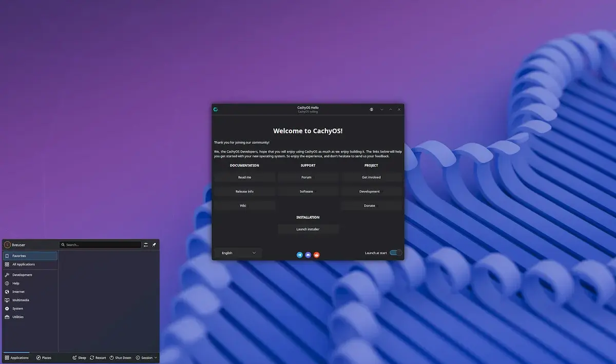Click the Donate button
Image resolution: width=616 pixels, height=364 pixels.
[x=371, y=206]
